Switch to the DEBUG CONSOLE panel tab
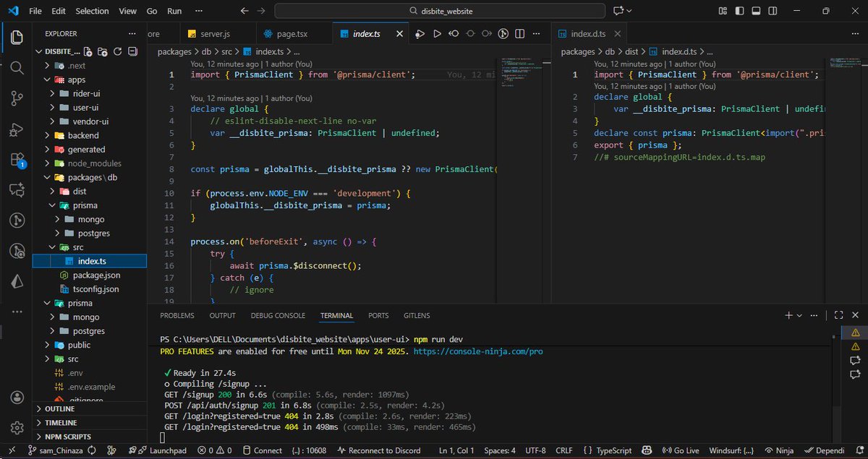This screenshot has width=868, height=459. tap(278, 316)
